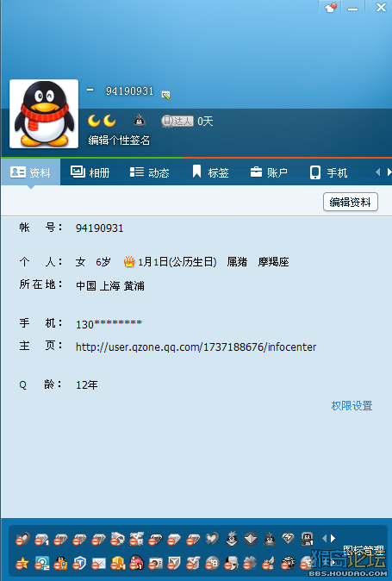Viewport: 392px width, 581px height.
Task: Click the grey penguin membership icon
Action: coord(140,121)
